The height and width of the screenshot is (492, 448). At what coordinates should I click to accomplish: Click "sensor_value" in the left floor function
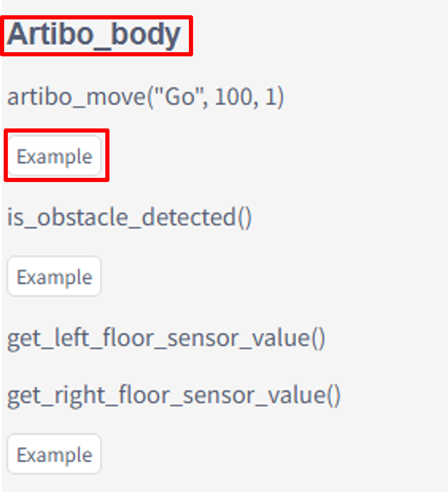(238, 339)
